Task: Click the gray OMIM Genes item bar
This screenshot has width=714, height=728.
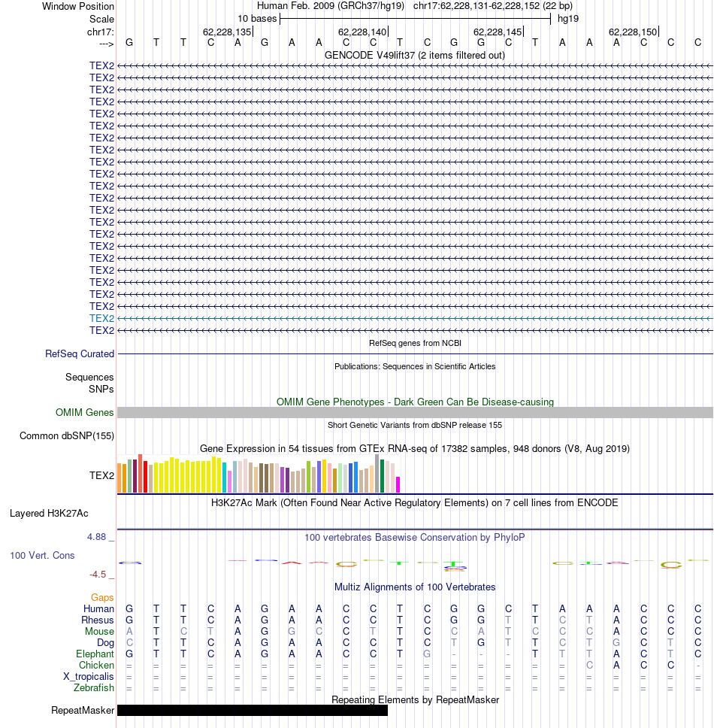Action: pyautogui.click(x=415, y=412)
